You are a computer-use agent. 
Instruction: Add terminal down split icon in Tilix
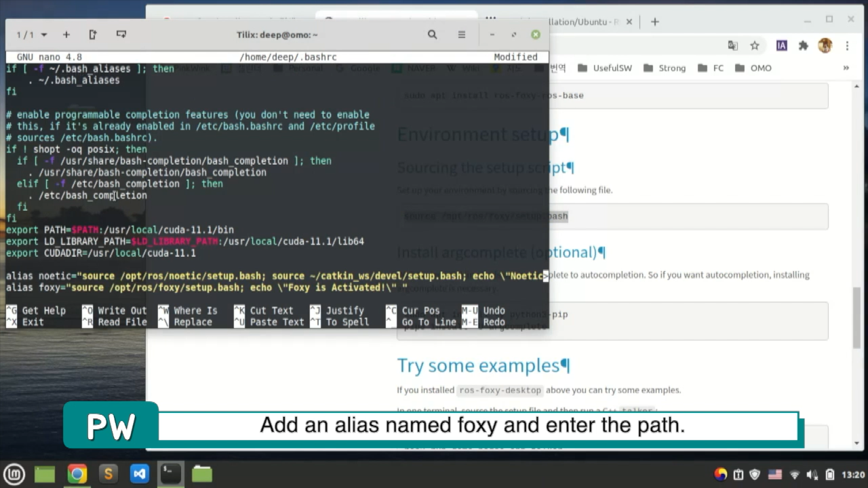(121, 35)
